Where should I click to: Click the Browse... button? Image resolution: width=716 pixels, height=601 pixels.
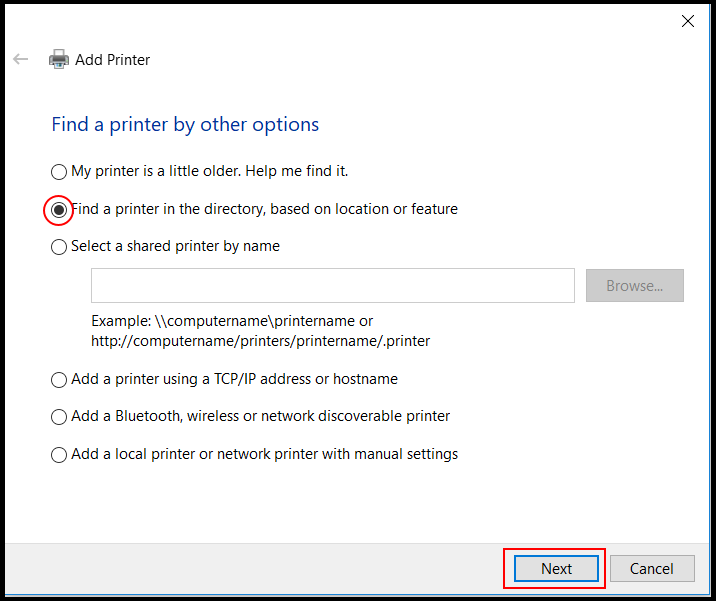click(x=635, y=285)
